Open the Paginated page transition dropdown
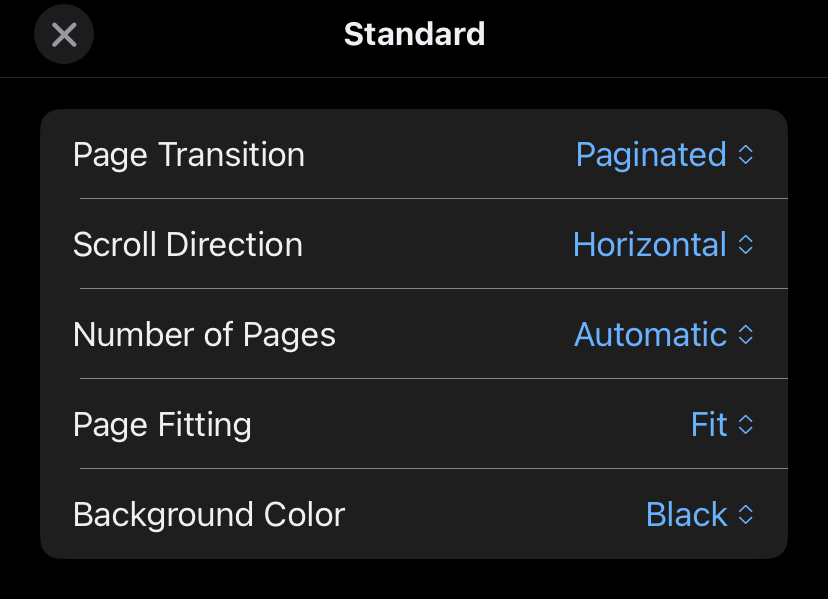Screen dimensions: 828x599 (664, 155)
